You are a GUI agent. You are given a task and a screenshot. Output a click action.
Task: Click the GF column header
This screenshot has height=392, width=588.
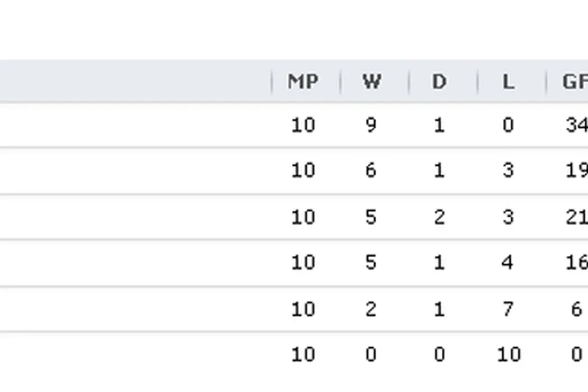[x=575, y=82]
